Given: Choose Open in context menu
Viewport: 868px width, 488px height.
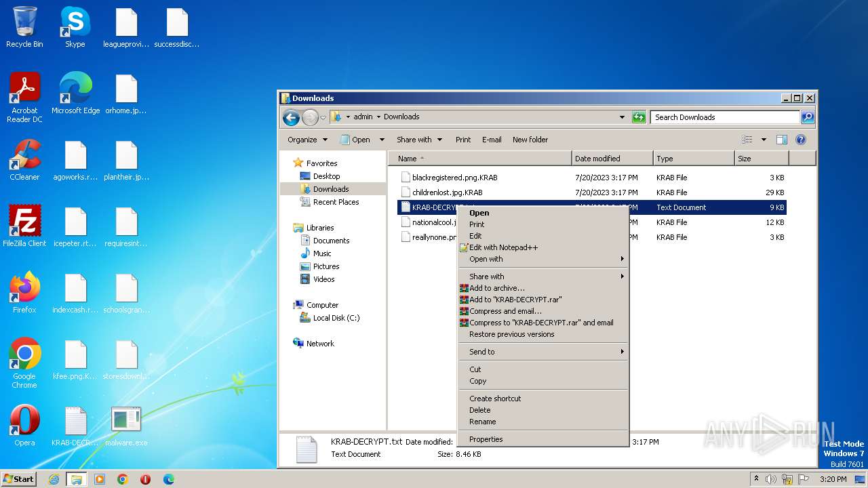Looking at the screenshot, I should pyautogui.click(x=544, y=213).
